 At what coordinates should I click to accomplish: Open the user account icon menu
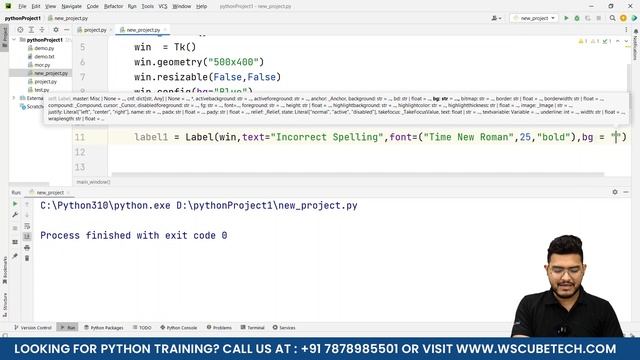496,18
